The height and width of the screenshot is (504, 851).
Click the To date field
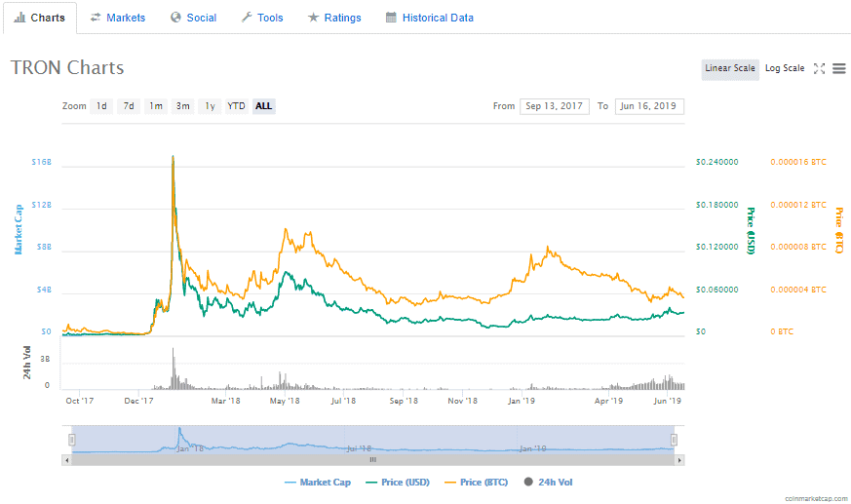click(x=649, y=106)
